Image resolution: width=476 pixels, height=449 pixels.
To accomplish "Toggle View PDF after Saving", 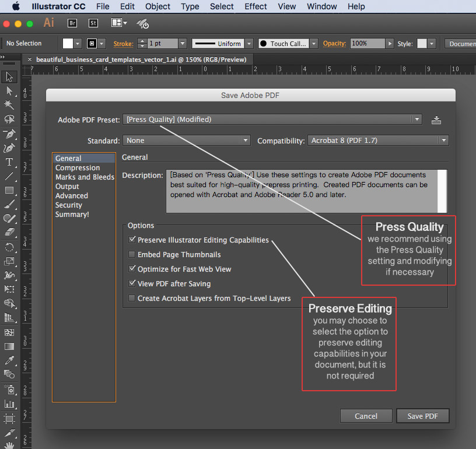I will point(132,284).
